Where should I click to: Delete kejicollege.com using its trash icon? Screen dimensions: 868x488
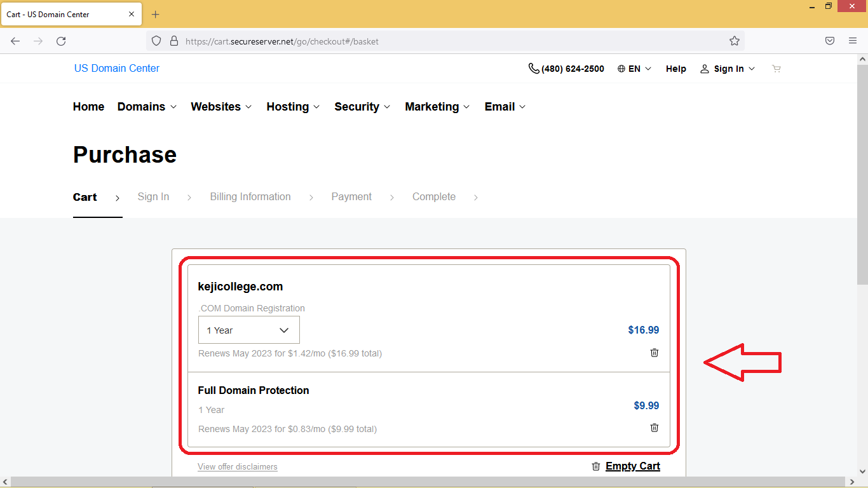click(654, 353)
